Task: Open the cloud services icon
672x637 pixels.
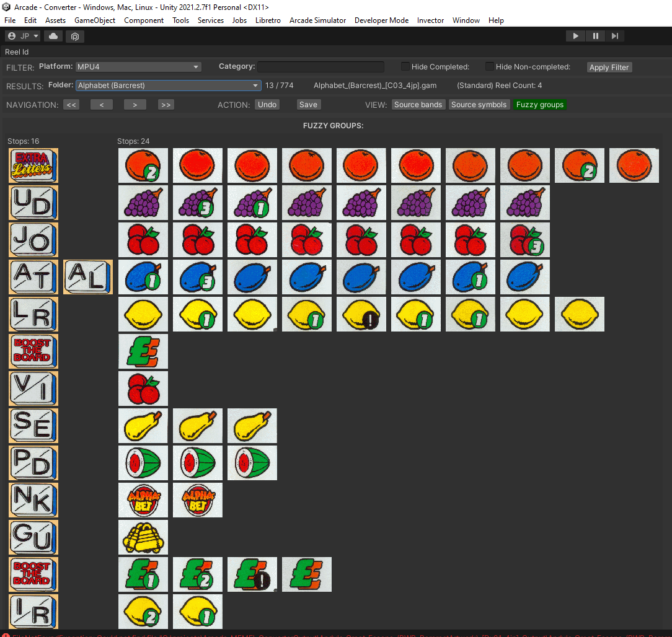Action: (x=54, y=37)
